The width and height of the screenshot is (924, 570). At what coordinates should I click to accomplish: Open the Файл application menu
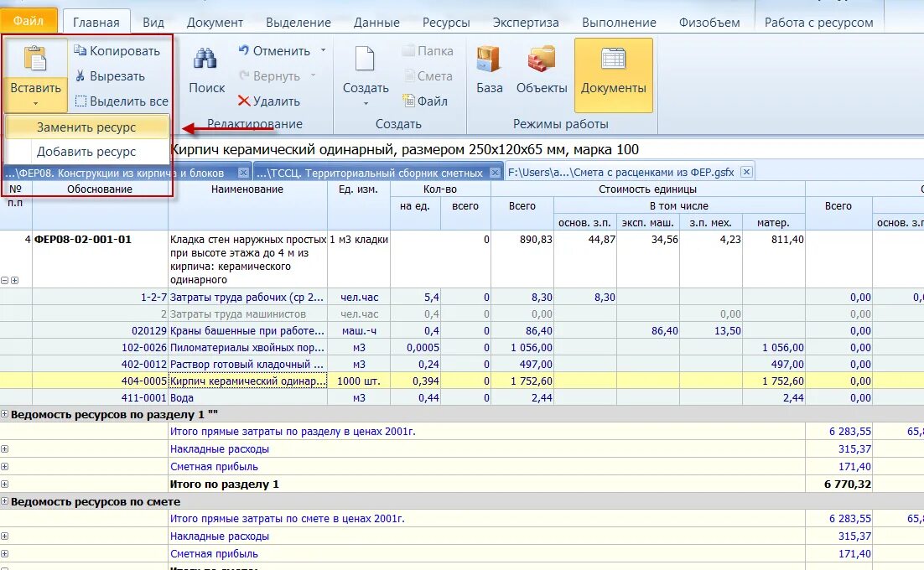coord(29,21)
